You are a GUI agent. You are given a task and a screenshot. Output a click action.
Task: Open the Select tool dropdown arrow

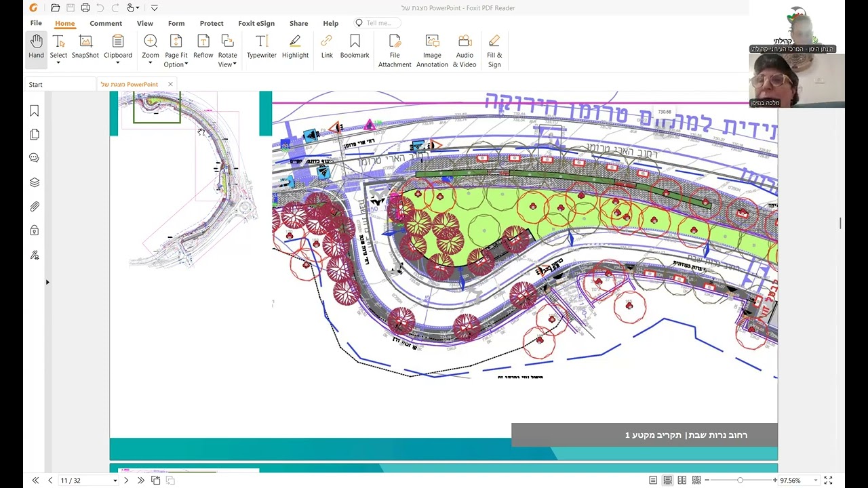pyautogui.click(x=58, y=64)
